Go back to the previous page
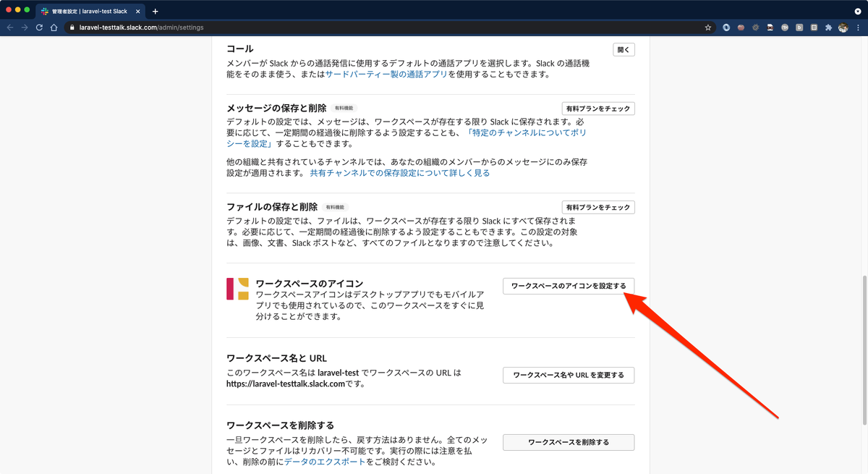The width and height of the screenshot is (868, 474). coord(10,27)
